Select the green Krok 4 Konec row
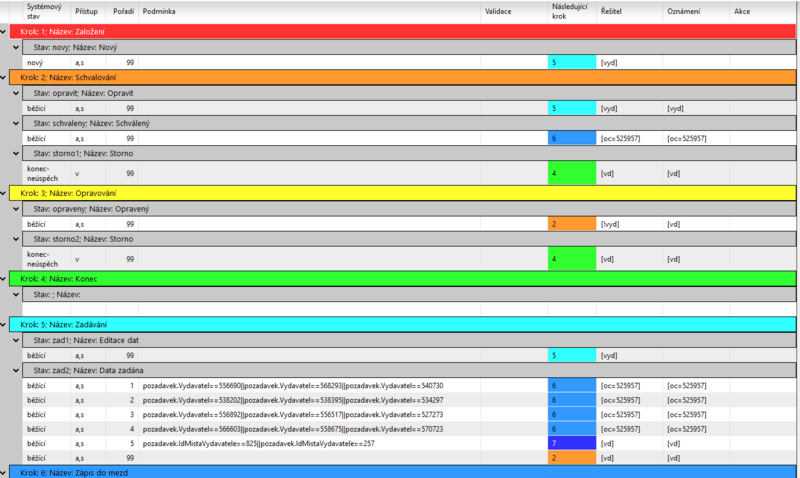This screenshot has height=478, width=800. pos(403,279)
